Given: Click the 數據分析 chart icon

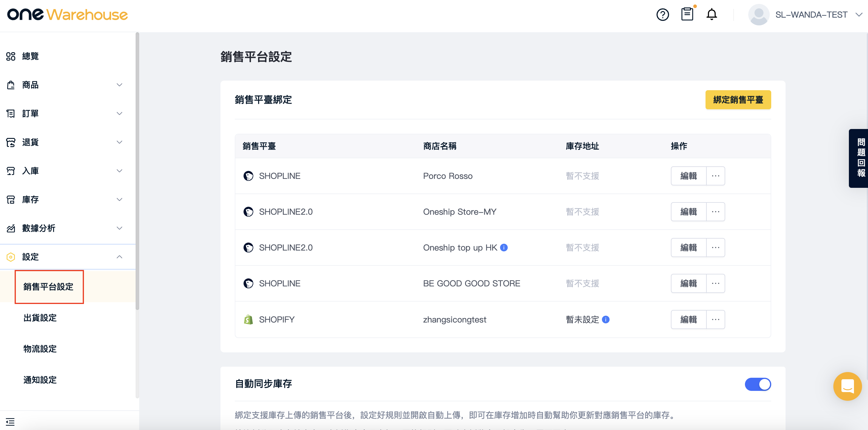Looking at the screenshot, I should pyautogui.click(x=11, y=228).
